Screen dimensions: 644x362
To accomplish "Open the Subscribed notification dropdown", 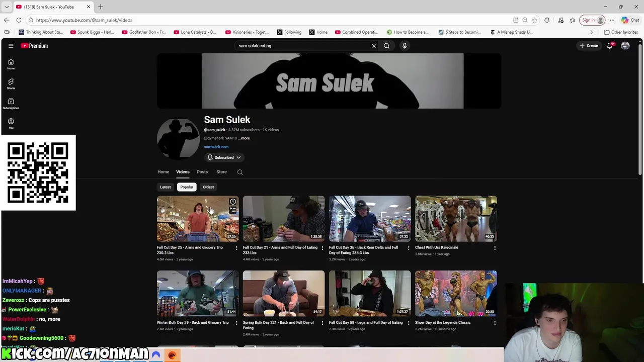I will click(224, 157).
